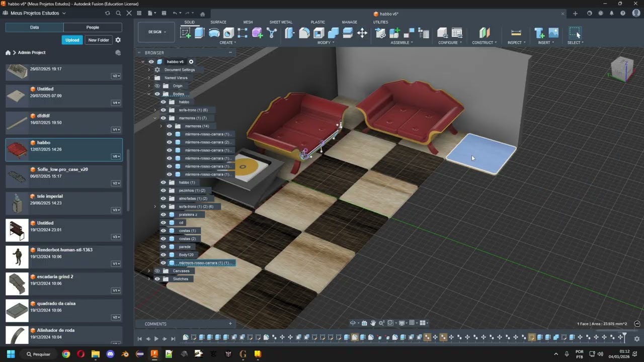Expand the Canvases folder
Screen dimensions: 644x362
(149, 271)
